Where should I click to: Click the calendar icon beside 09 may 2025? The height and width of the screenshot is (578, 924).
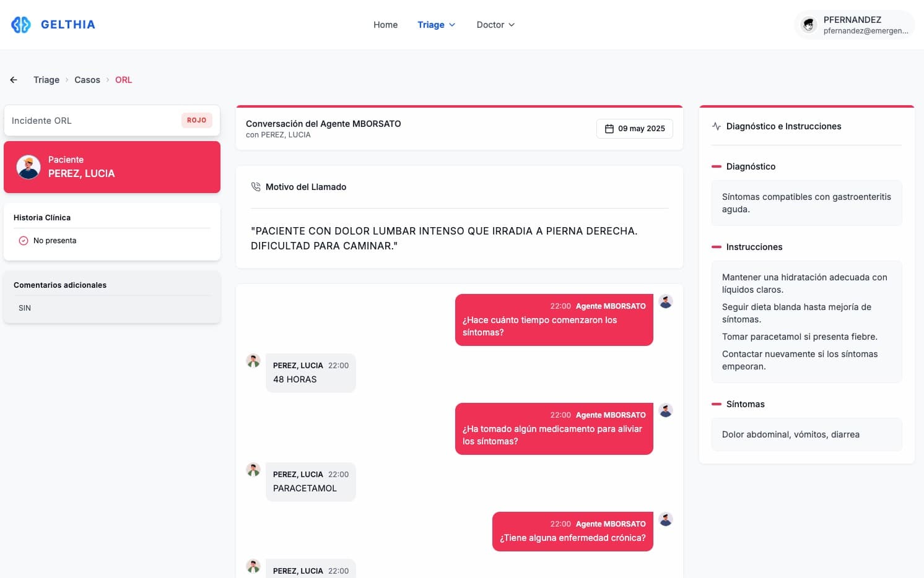pos(609,129)
